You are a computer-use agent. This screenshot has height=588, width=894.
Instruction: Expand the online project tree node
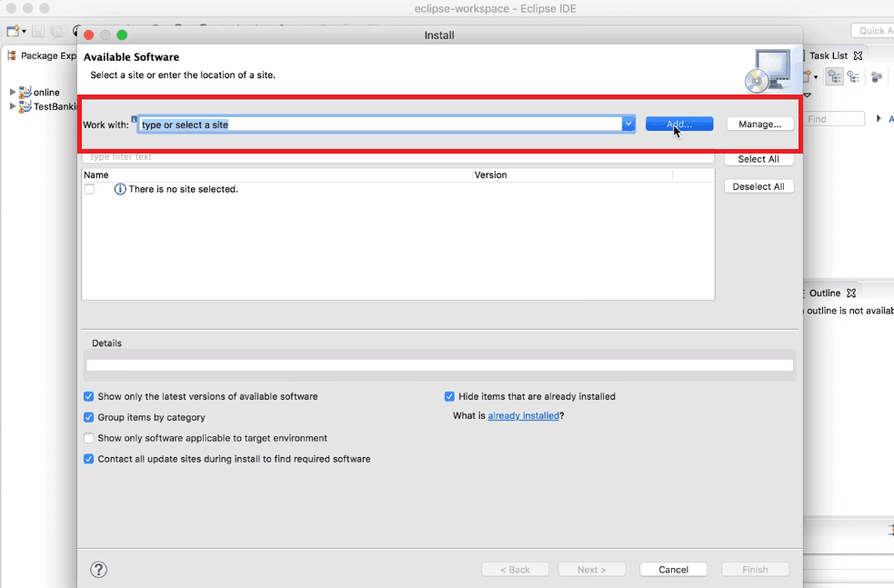click(13, 92)
